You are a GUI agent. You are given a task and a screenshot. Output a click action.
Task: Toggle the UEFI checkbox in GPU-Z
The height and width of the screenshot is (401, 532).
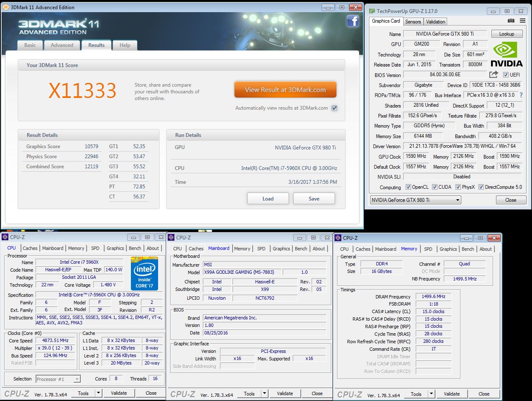506,75
